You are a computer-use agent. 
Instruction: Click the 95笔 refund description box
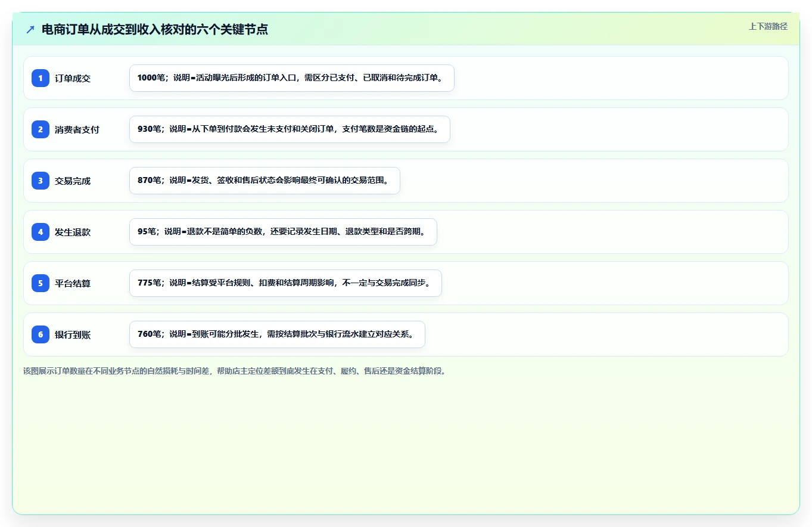point(283,232)
